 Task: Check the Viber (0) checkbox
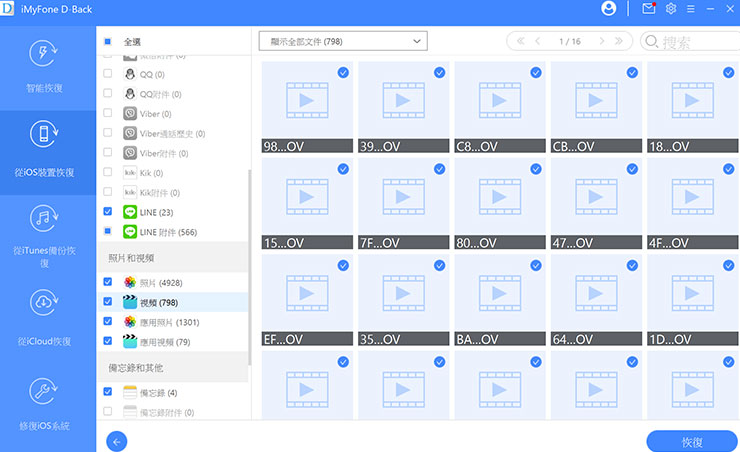pos(108,113)
